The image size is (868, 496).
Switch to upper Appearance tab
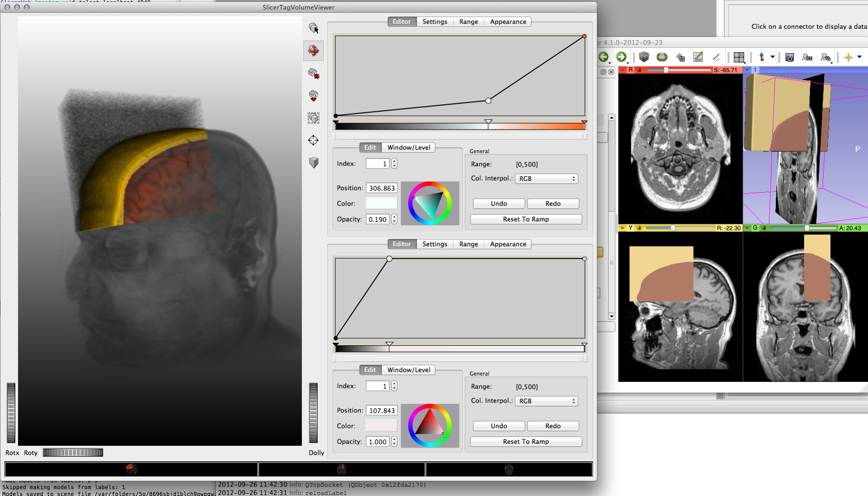coord(508,22)
